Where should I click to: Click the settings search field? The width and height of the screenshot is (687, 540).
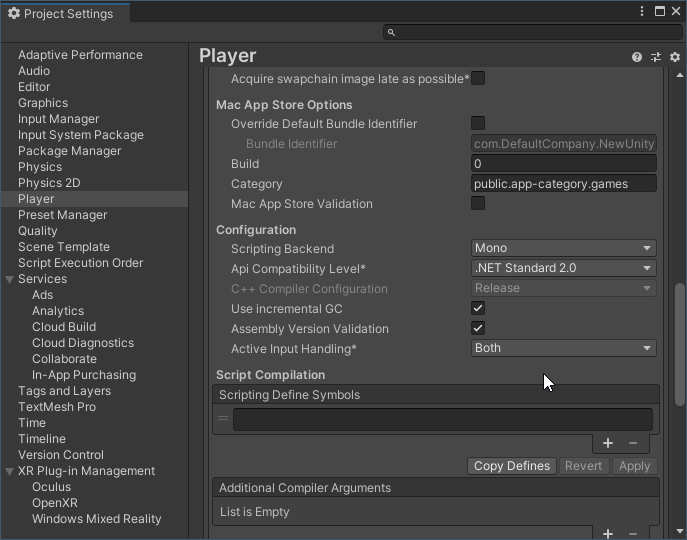533,32
